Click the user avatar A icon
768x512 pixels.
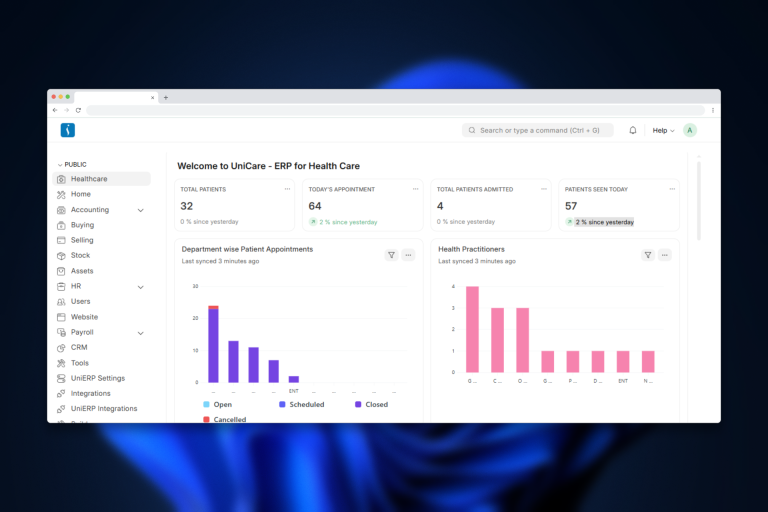690,130
